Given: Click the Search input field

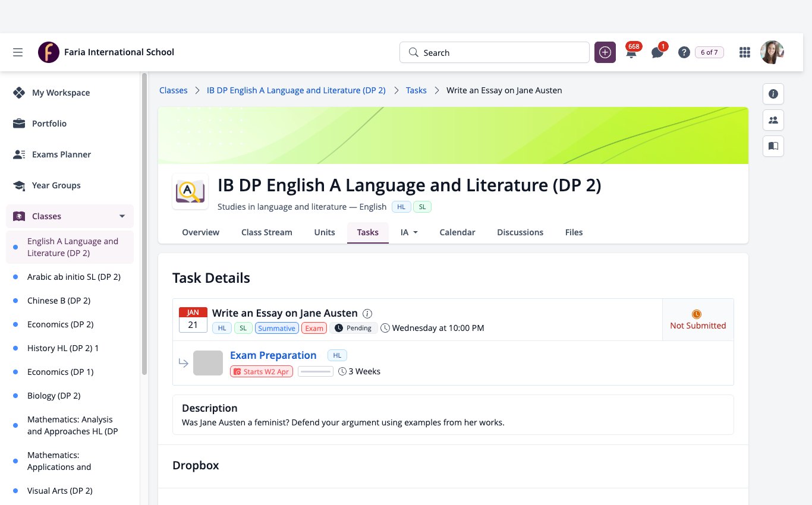Looking at the screenshot, I should click(x=495, y=52).
